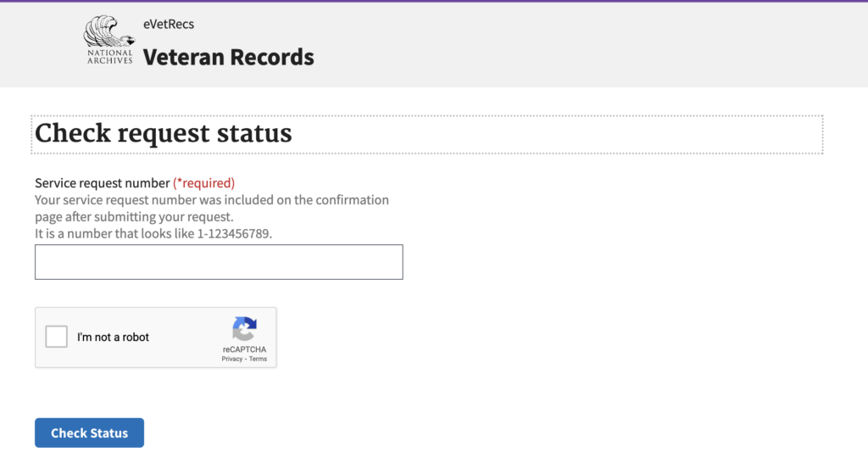
Task: Click the National Archives eagle logo
Action: pos(109,40)
